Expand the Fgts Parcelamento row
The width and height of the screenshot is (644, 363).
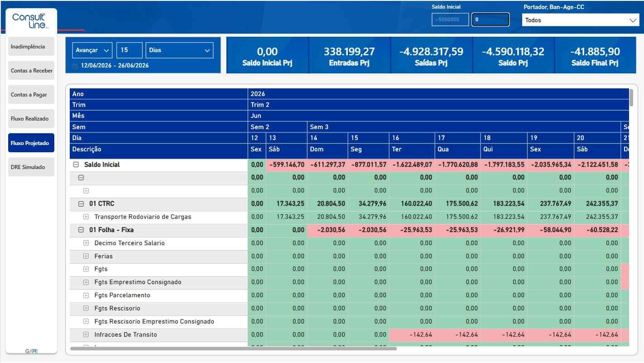[x=86, y=295]
